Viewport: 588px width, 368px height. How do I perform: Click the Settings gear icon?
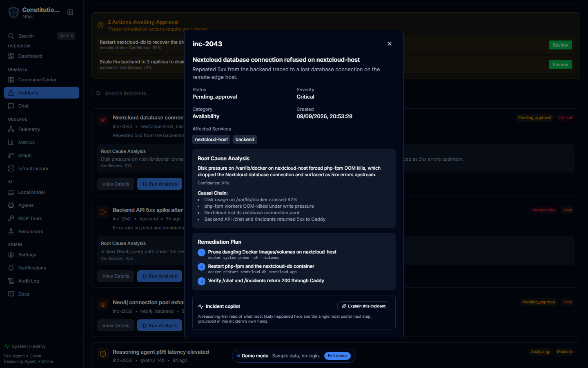tap(11, 255)
